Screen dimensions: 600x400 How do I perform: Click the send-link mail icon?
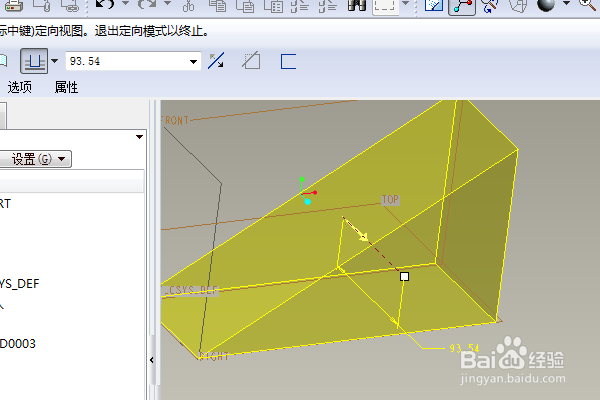(x=70, y=5)
